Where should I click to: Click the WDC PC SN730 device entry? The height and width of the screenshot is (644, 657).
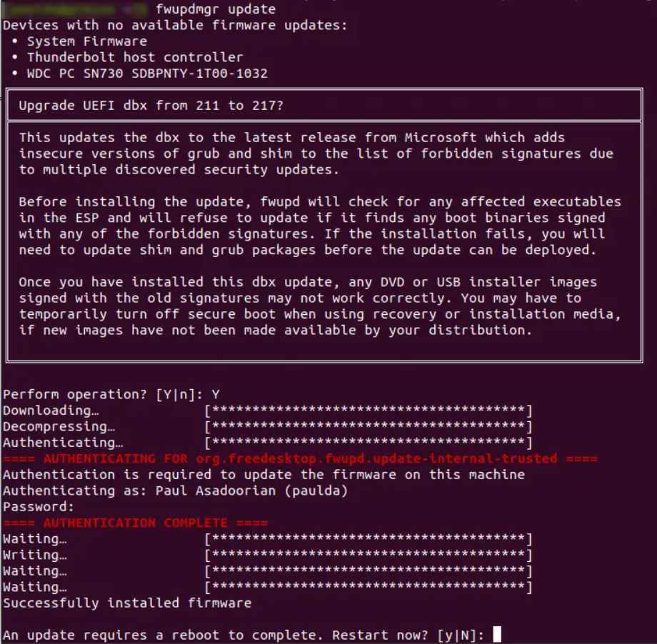tap(147, 74)
